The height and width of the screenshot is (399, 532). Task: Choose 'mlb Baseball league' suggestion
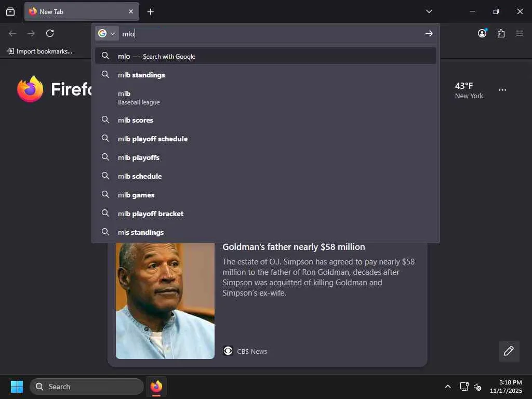pyautogui.click(x=265, y=97)
